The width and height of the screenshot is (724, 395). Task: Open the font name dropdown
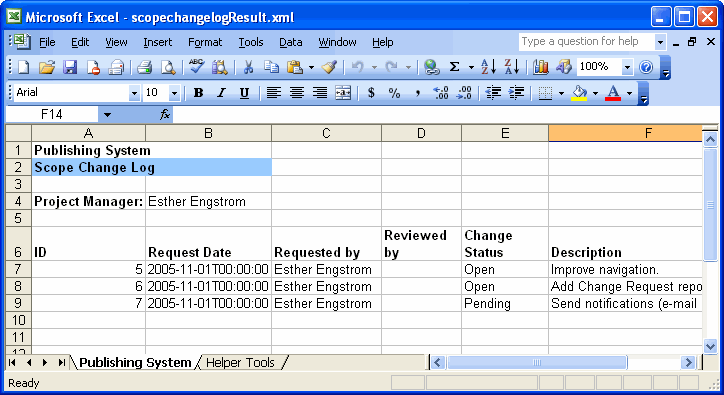[134, 93]
